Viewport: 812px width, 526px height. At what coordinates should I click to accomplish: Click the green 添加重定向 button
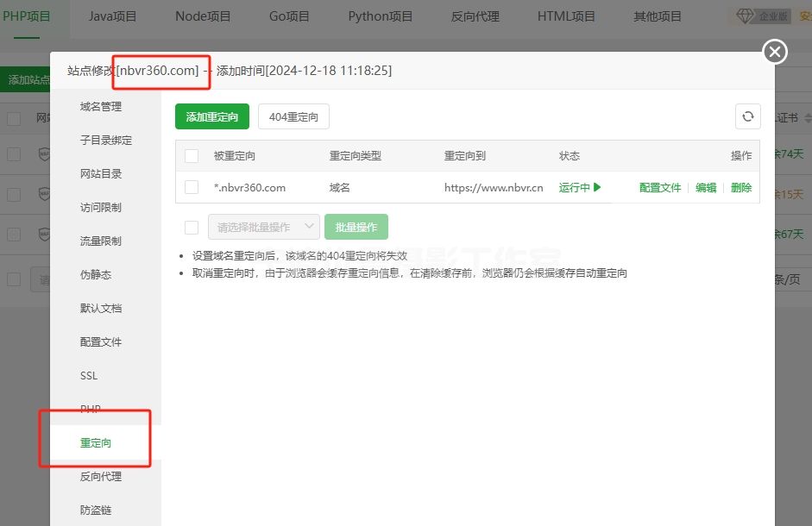(212, 117)
